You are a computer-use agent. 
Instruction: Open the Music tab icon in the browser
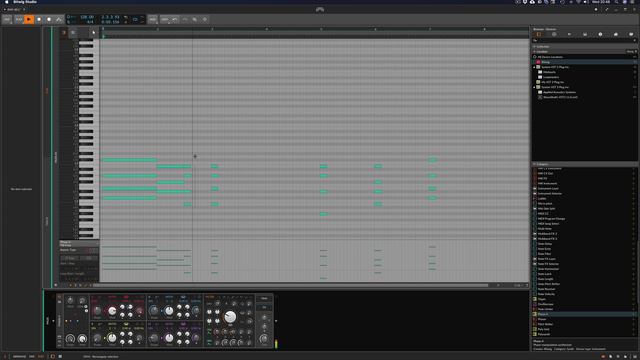pos(600,34)
